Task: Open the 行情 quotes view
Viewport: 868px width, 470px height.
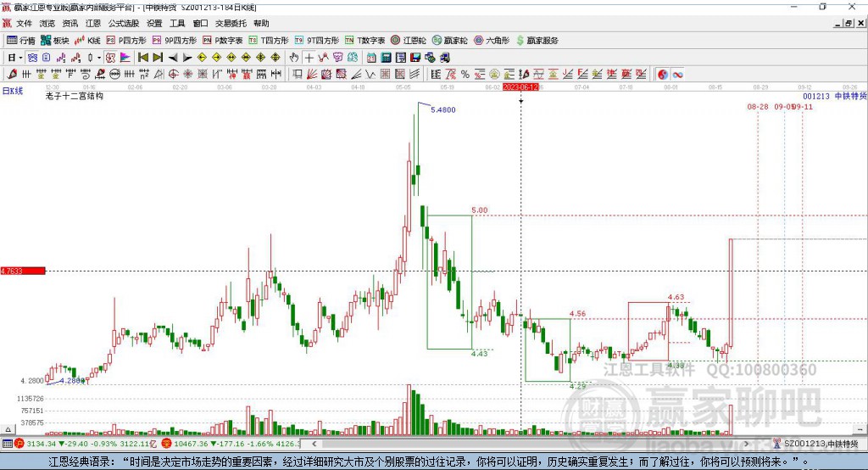Action: pos(20,41)
